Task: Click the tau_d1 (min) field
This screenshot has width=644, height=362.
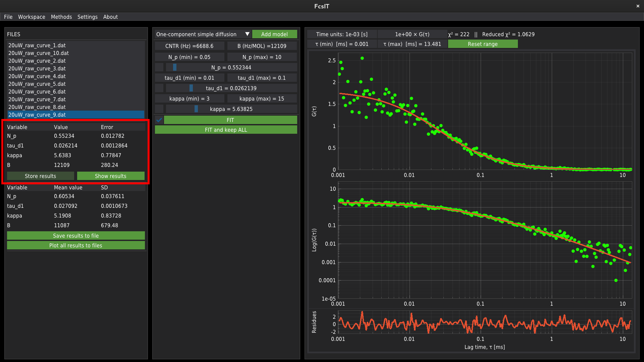Action: pos(189,78)
